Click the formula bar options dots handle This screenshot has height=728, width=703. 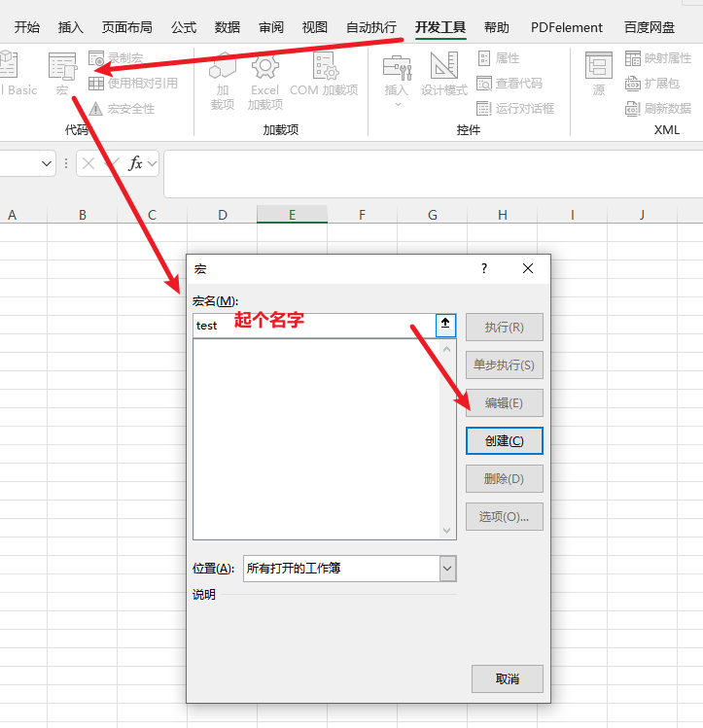click(66, 163)
